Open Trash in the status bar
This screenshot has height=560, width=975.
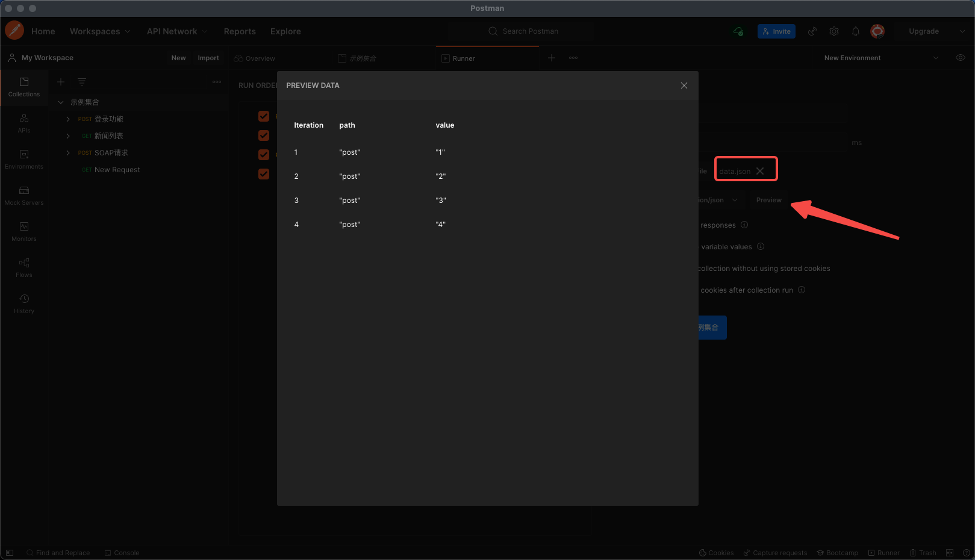click(923, 553)
